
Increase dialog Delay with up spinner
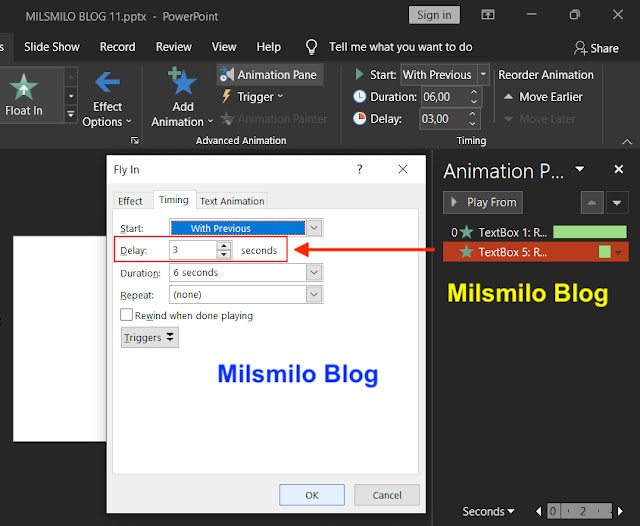pyautogui.click(x=224, y=246)
